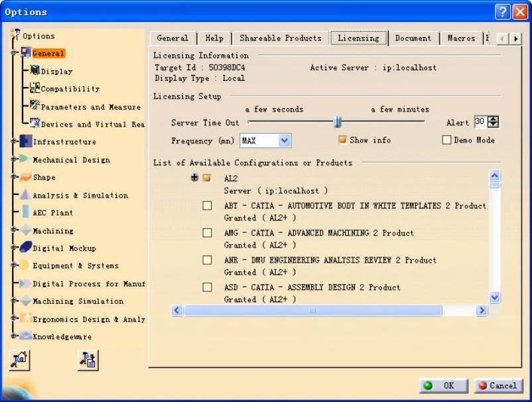Select the AEC Plant tree item
The height and width of the screenshot is (402, 532).
(52, 213)
